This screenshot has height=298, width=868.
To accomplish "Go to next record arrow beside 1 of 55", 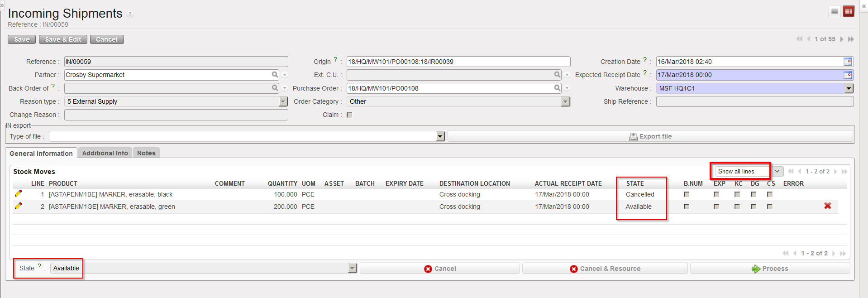I will point(842,39).
